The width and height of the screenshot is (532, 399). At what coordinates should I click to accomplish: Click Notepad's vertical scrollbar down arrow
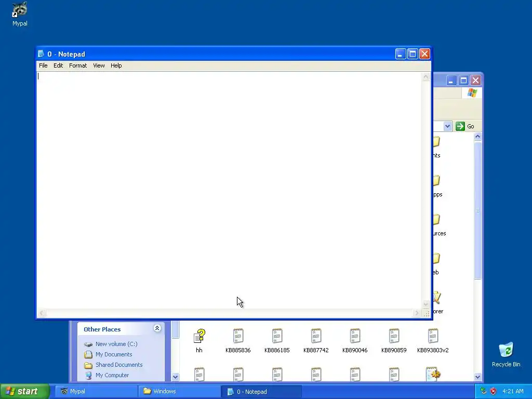(425, 304)
